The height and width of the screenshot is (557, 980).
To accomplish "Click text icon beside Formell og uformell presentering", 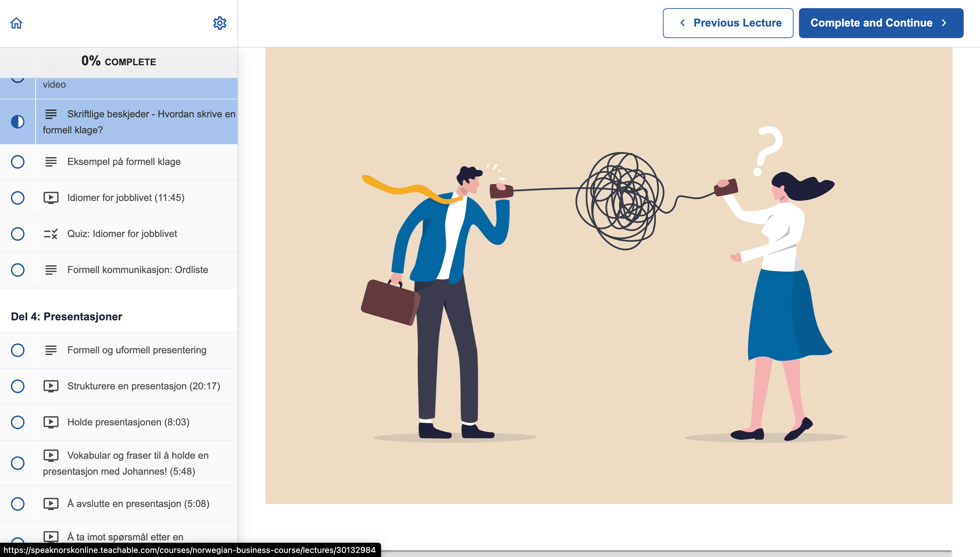I will tap(51, 350).
